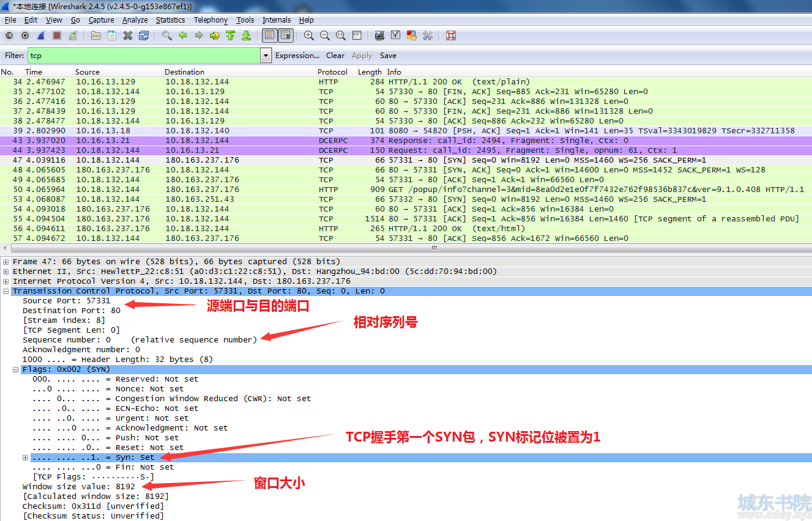This screenshot has width=812, height=521.
Task: Click the Apply filter button
Action: tap(362, 56)
